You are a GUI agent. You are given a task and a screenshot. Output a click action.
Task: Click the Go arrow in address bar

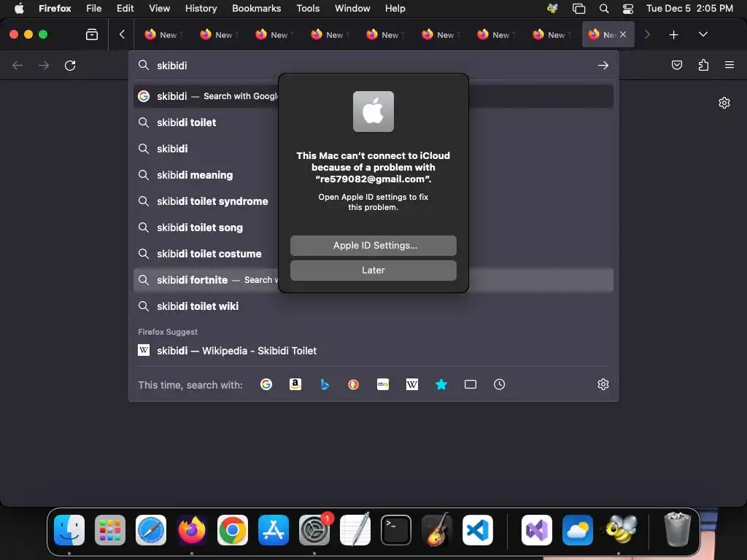603,65
